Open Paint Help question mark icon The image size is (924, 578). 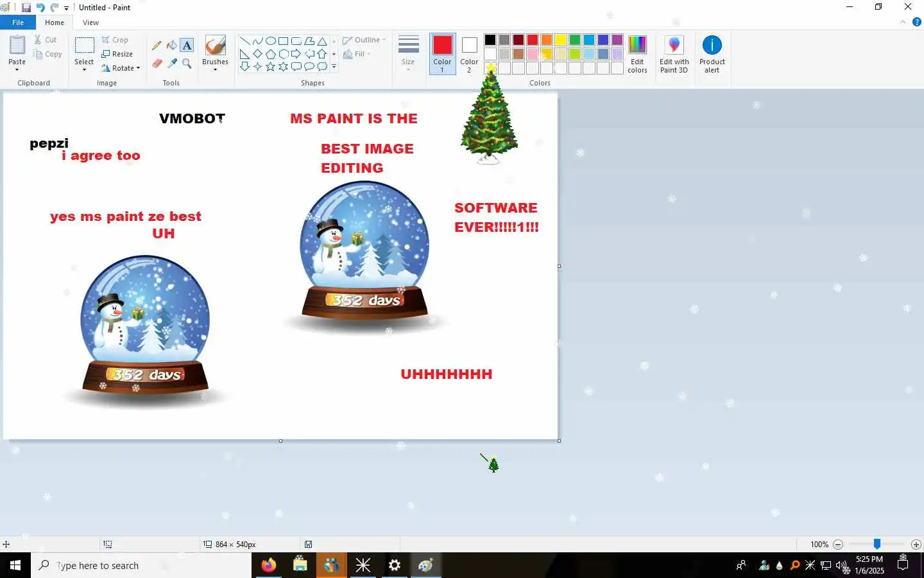[x=917, y=22]
